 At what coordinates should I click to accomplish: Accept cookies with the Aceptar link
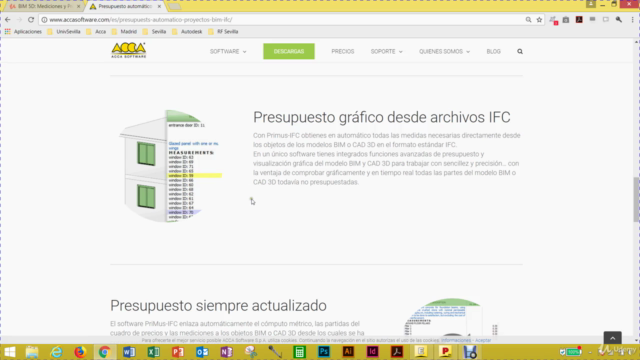[483, 340]
